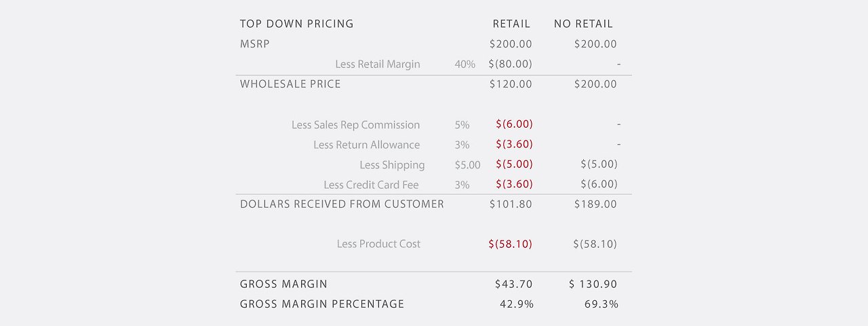Click the Less Product Cost label

point(378,244)
